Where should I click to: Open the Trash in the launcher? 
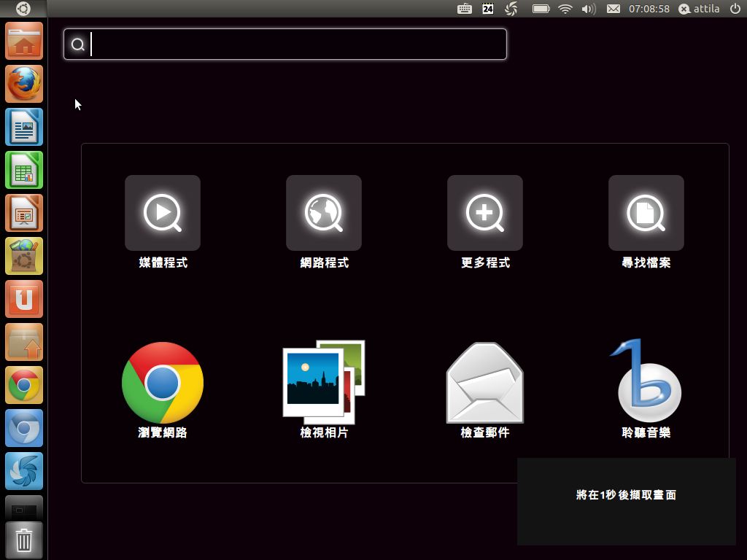[x=24, y=540]
